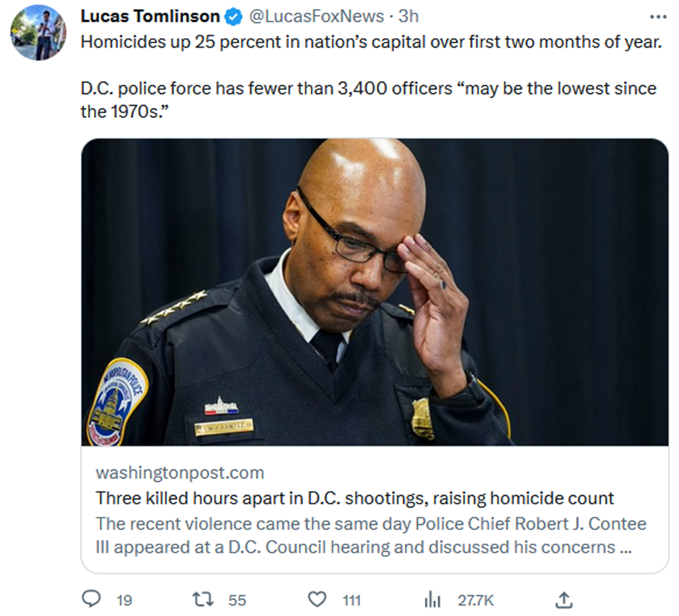Viewport: 679px width, 616px height.
Task: Click the washingtonpost.com source domain
Action: click(180, 473)
